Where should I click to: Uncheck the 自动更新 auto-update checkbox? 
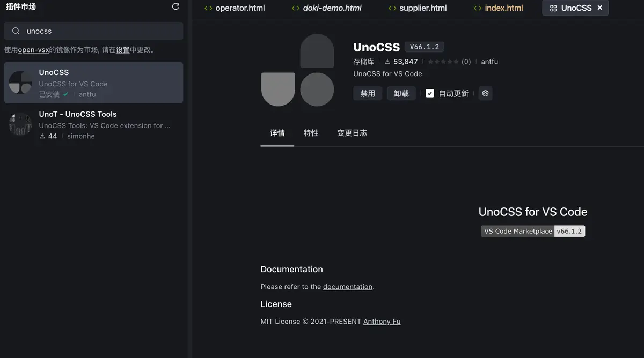pos(429,93)
